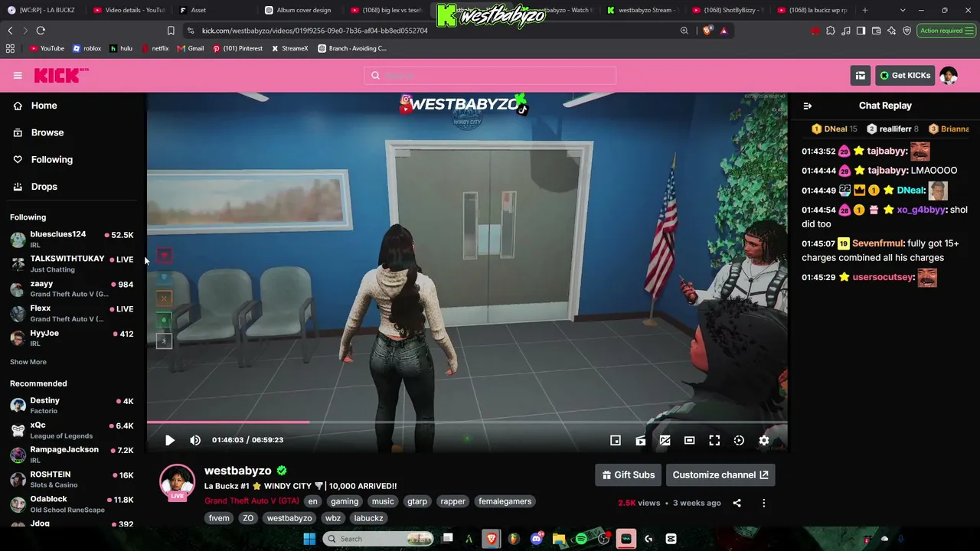Seek on the video progress bar
The height and width of the screenshot is (551, 980).
(467, 422)
